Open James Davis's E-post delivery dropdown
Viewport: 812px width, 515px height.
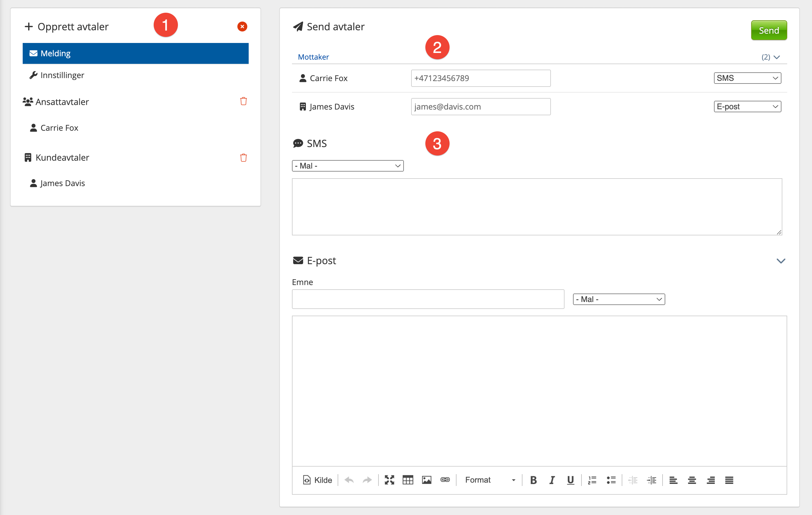tap(747, 107)
